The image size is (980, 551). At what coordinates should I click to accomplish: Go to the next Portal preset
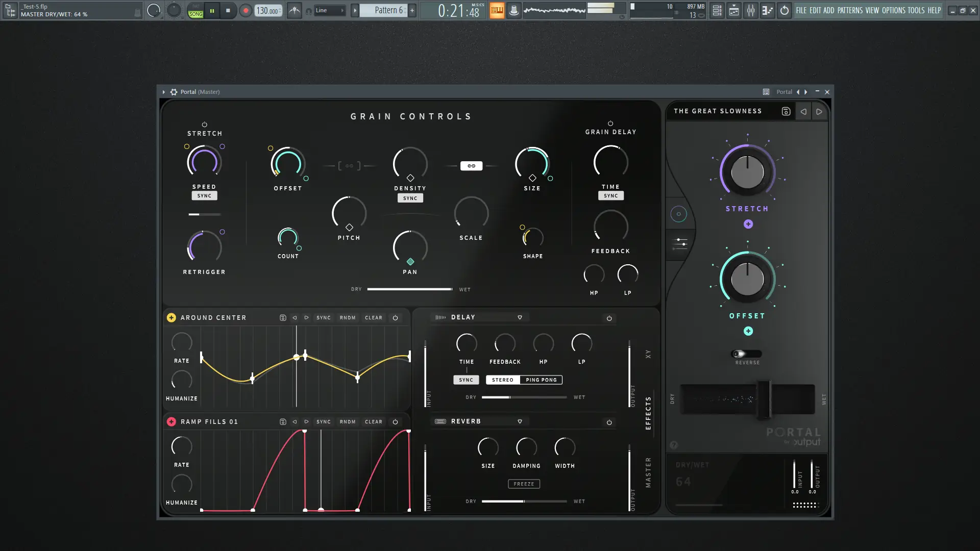(x=819, y=111)
